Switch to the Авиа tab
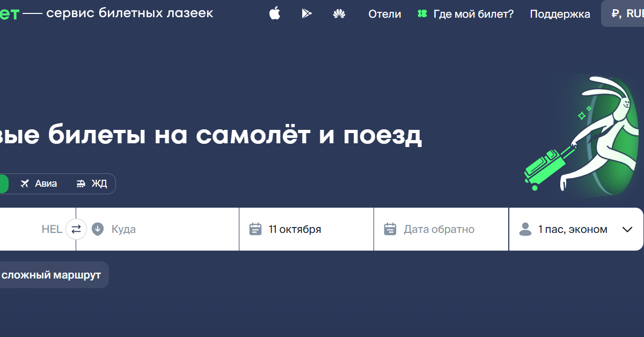Viewport: 644px width, 337px height. click(39, 184)
